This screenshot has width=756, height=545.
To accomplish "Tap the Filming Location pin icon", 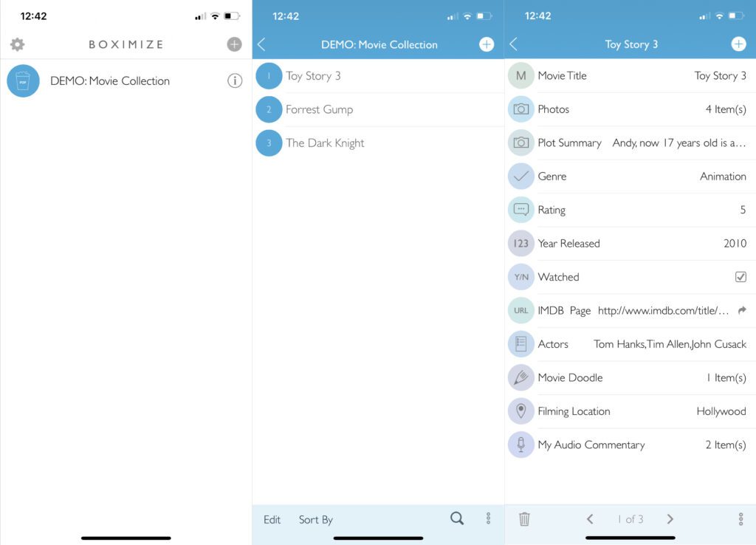I will (x=521, y=411).
